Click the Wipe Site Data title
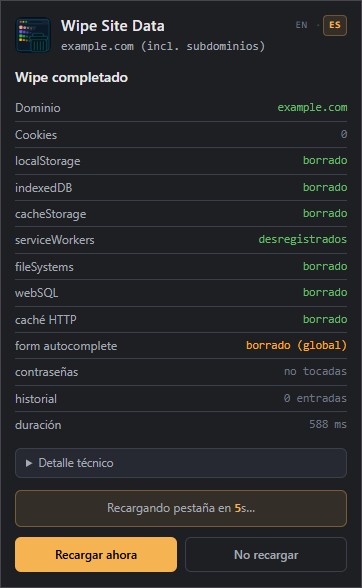Viewport: 362px width, 588px height. 113,26
